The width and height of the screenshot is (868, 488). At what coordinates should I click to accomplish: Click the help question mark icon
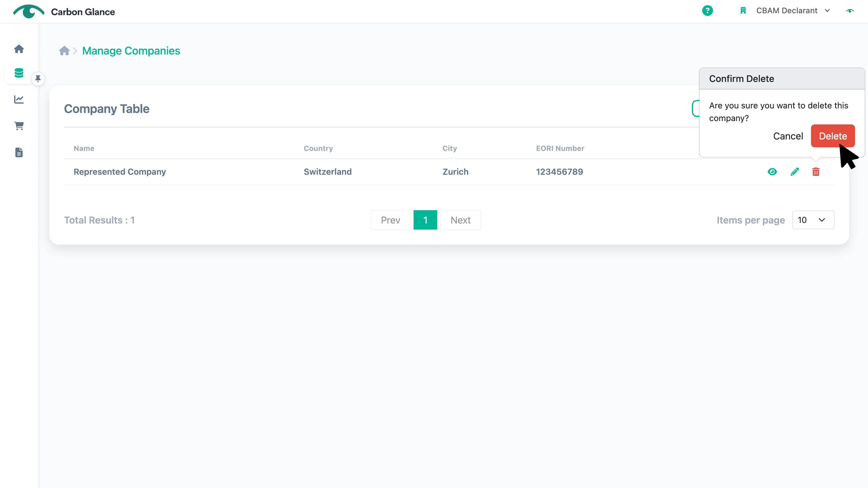click(x=707, y=11)
